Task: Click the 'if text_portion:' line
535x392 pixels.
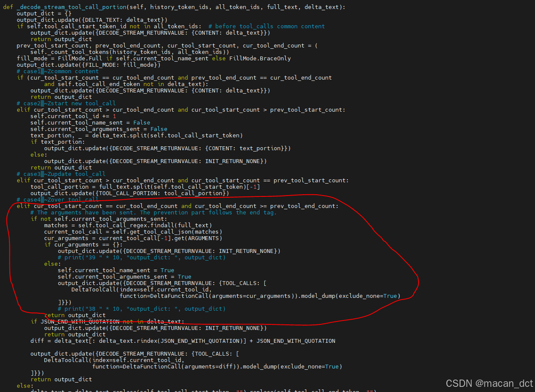Action: (58, 142)
